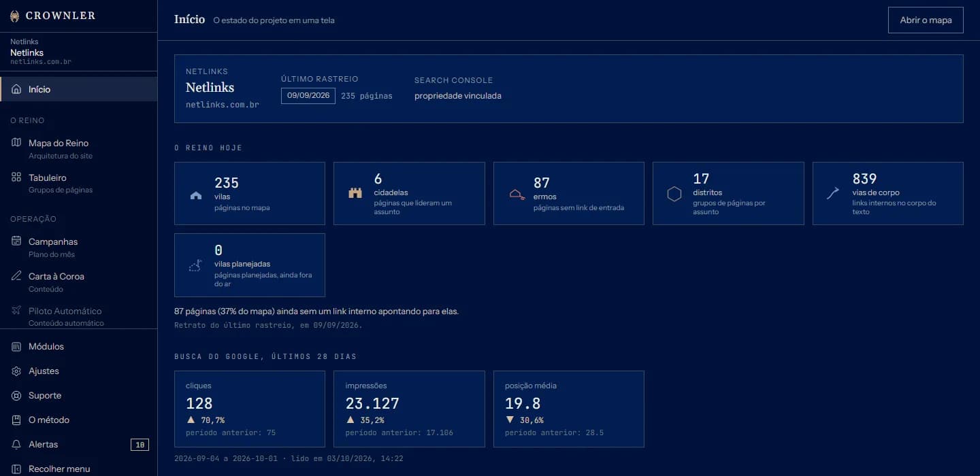
Task: Open the Início menu item
Action: click(x=78, y=89)
